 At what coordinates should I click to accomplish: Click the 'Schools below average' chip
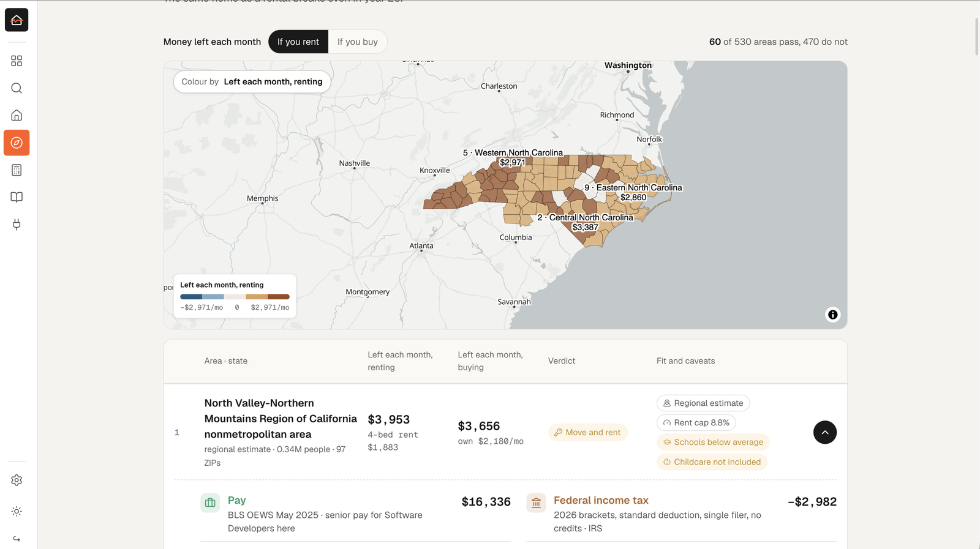click(x=713, y=442)
